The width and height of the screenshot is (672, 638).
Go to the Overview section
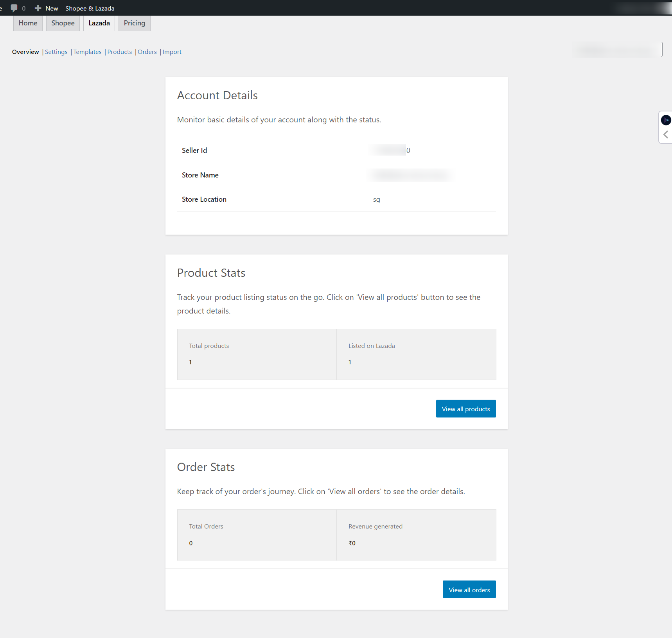(x=25, y=52)
